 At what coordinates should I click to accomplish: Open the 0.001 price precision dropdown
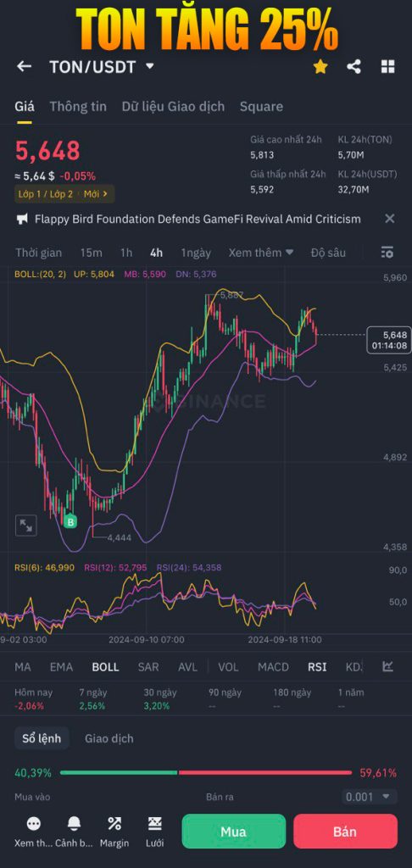click(369, 797)
